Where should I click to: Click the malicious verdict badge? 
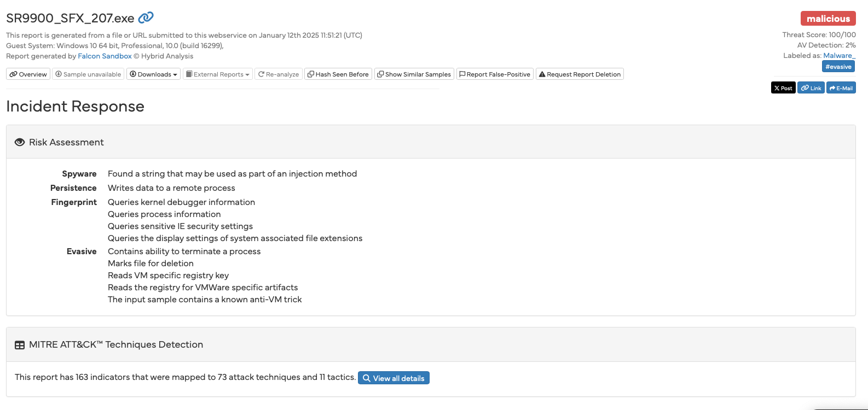(828, 19)
